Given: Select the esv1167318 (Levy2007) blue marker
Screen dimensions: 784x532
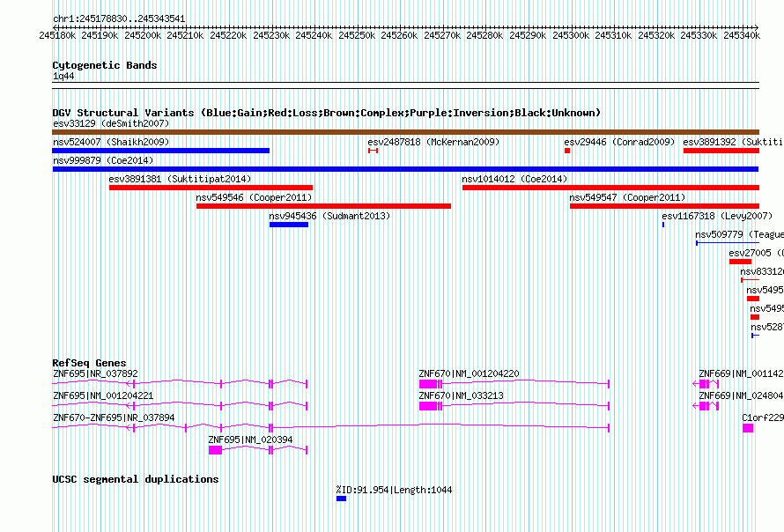Looking at the screenshot, I should [x=663, y=225].
